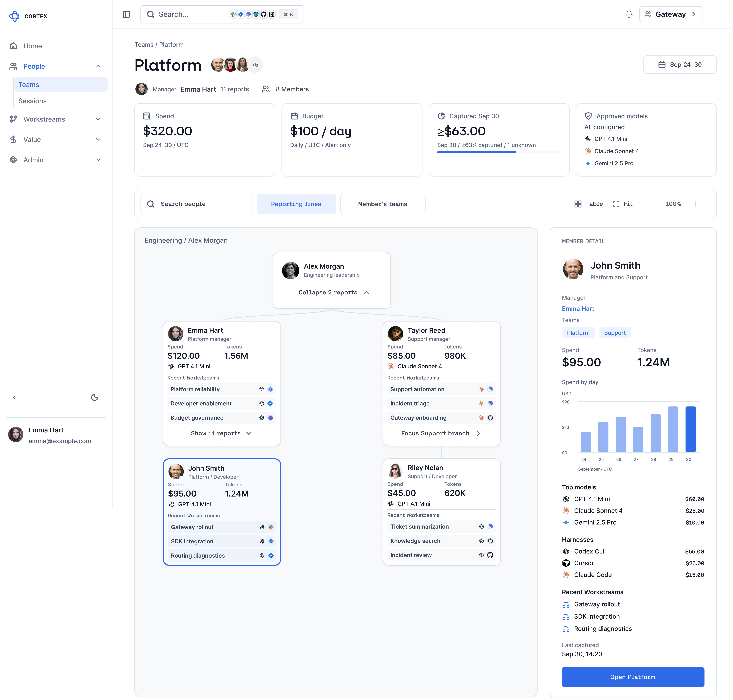
Task: Click the Slack icon on Gateway rollout row
Action: 271,527
